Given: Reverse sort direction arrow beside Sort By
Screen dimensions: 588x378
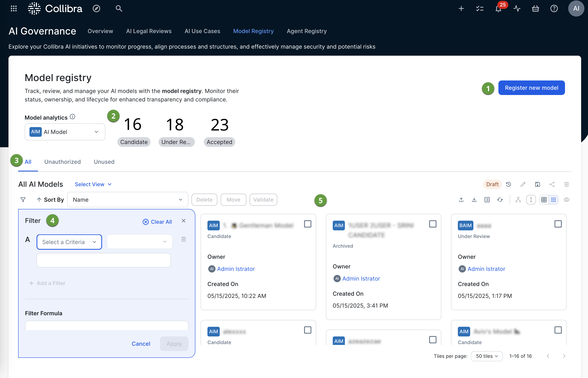Looking at the screenshot, I should pyautogui.click(x=39, y=199).
